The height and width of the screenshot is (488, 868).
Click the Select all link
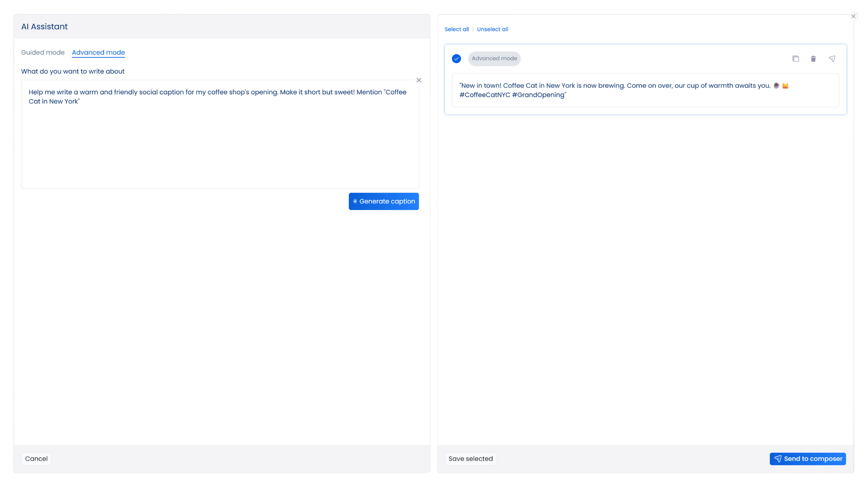[456, 29]
